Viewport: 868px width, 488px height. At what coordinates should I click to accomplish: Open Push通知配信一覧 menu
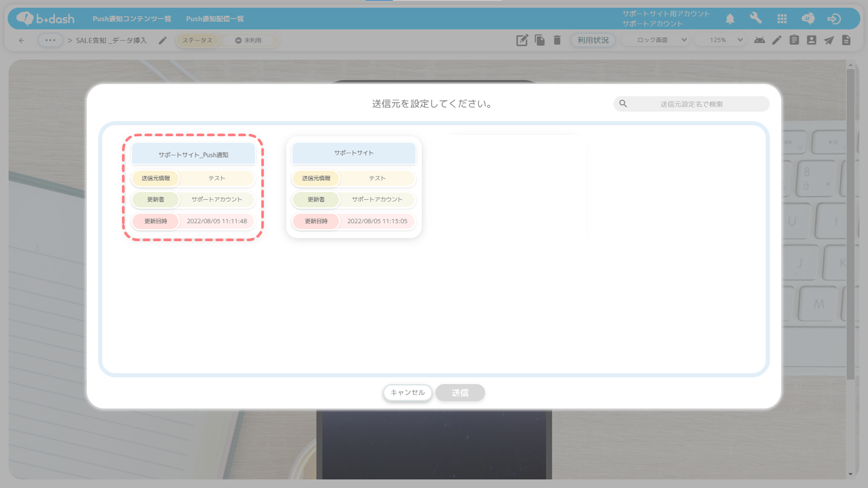point(215,19)
